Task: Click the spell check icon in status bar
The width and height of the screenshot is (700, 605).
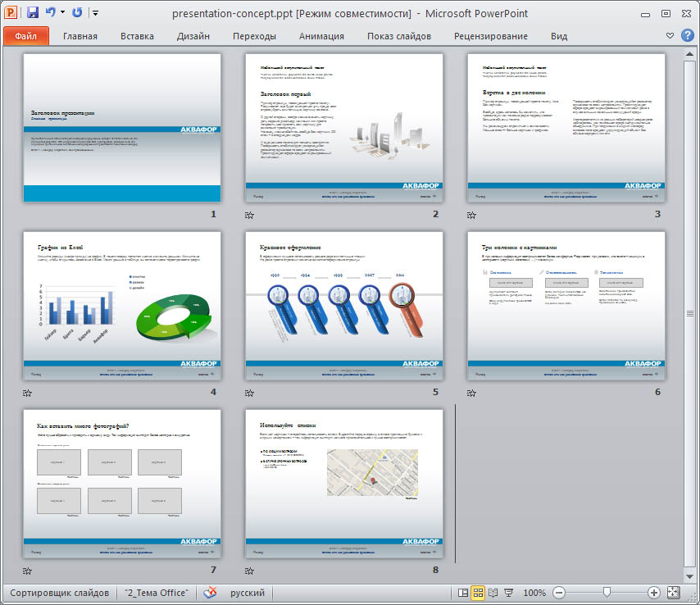Action: 211,593
